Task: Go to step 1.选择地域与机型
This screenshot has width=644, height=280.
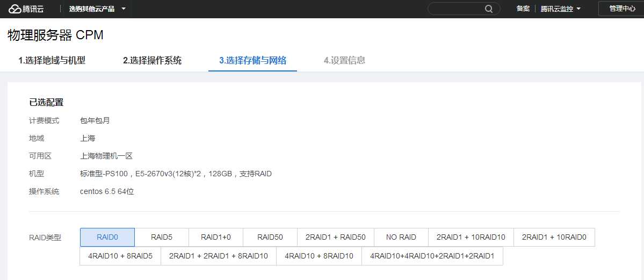Action: 52,61
